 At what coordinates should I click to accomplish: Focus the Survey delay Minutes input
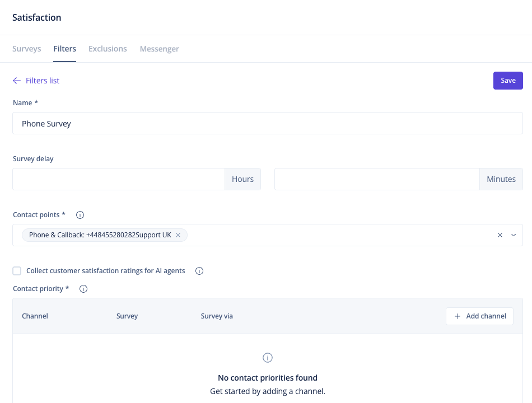[377, 179]
